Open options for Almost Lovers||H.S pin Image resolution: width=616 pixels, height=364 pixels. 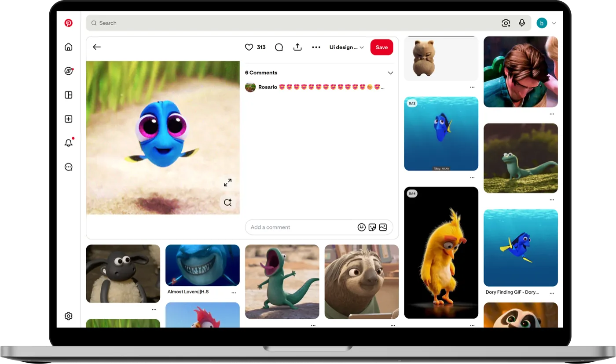click(x=234, y=292)
